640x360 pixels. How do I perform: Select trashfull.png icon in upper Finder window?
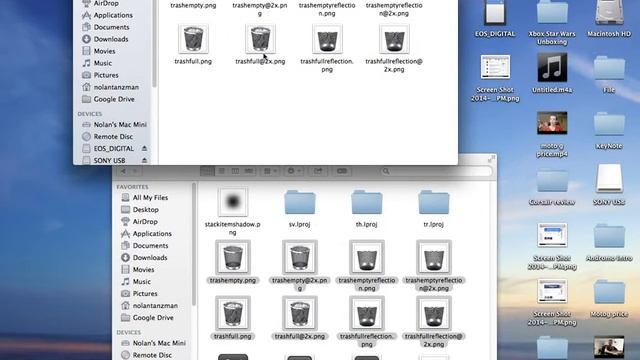(x=193, y=39)
